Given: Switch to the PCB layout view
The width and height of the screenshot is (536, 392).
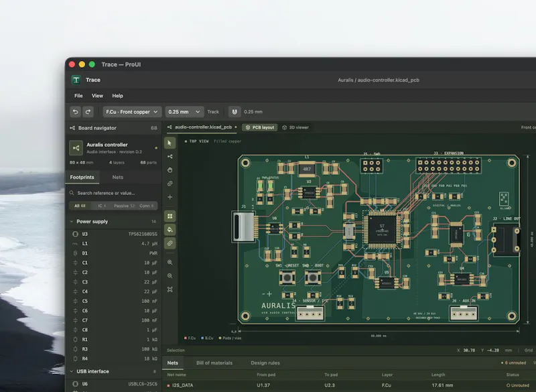Looking at the screenshot, I should click(x=260, y=127).
